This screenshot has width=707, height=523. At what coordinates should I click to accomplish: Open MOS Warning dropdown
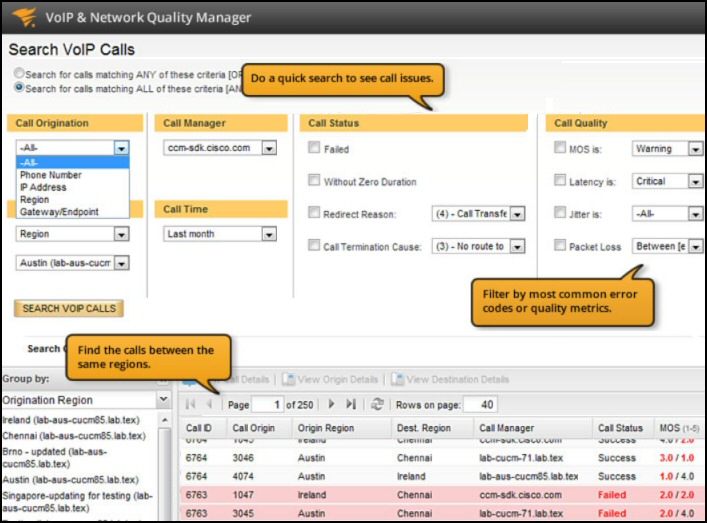[667, 149]
